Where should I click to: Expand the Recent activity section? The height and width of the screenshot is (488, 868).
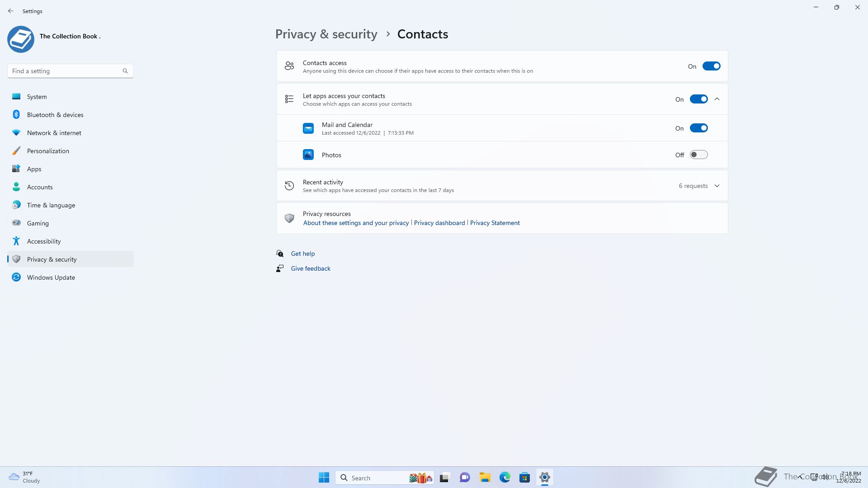click(717, 186)
